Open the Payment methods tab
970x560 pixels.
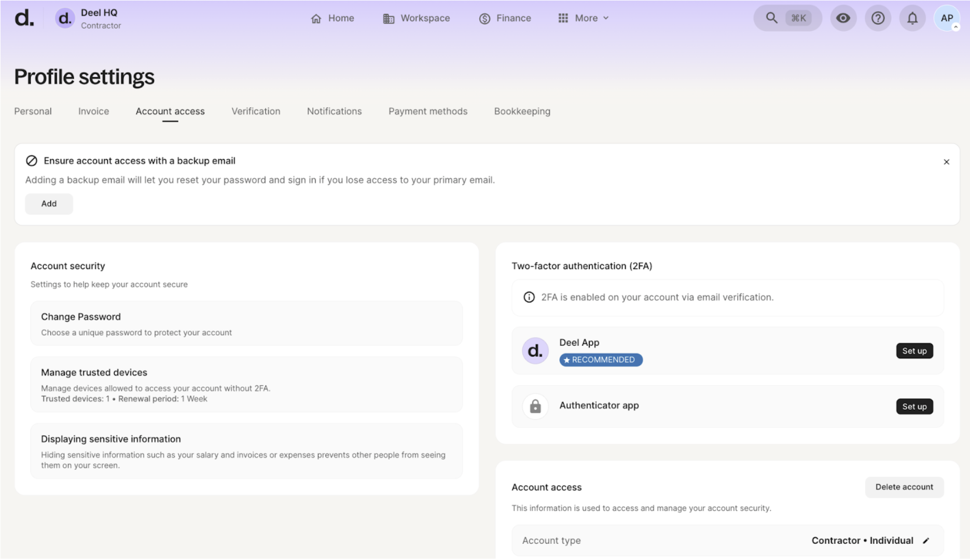click(427, 111)
